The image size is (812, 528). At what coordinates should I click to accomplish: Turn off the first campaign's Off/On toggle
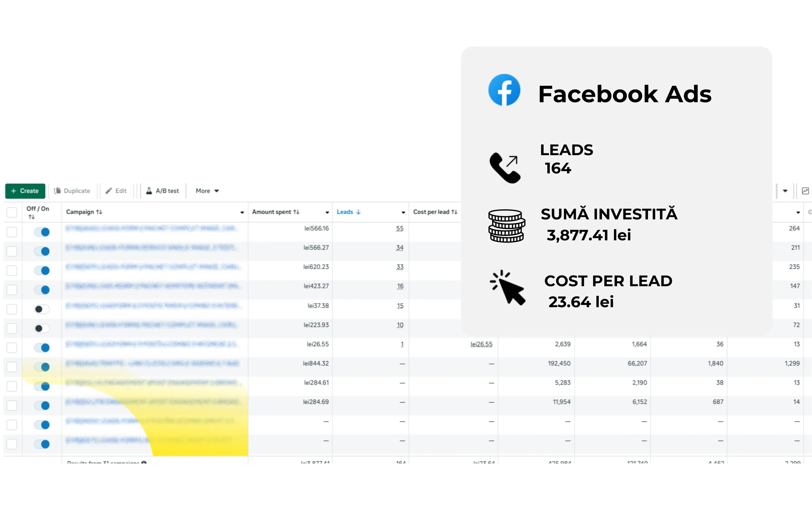point(42,232)
